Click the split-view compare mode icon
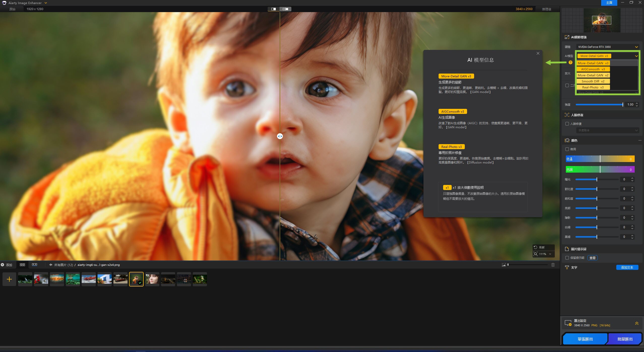Image resolution: width=644 pixels, height=352 pixels. [273, 9]
